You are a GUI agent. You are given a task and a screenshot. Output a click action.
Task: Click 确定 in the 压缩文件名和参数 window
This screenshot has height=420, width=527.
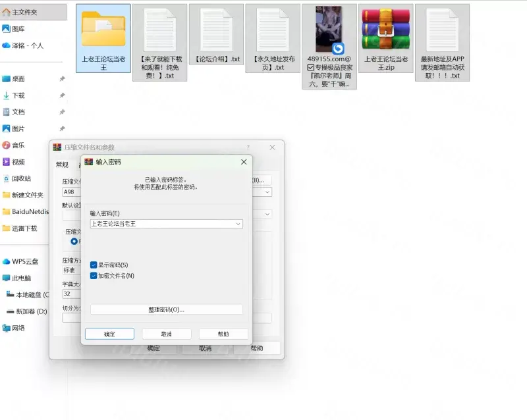pyautogui.click(x=153, y=348)
